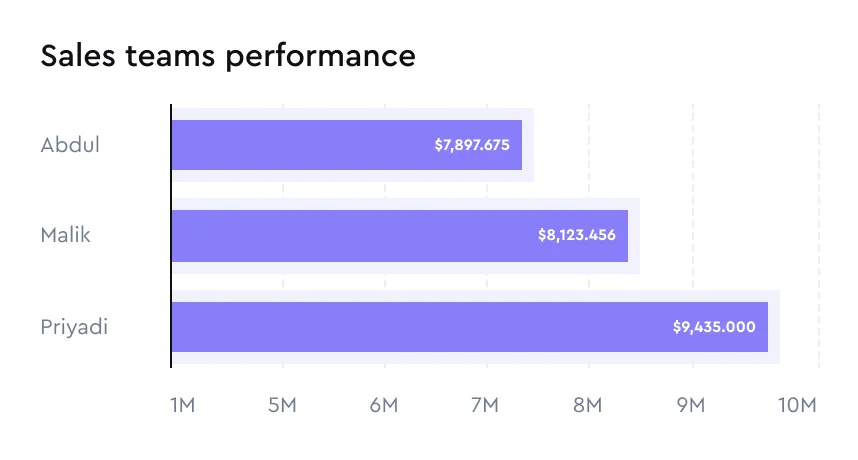858x460 pixels.
Task: Click the Sales teams performance title
Action: [x=227, y=56]
